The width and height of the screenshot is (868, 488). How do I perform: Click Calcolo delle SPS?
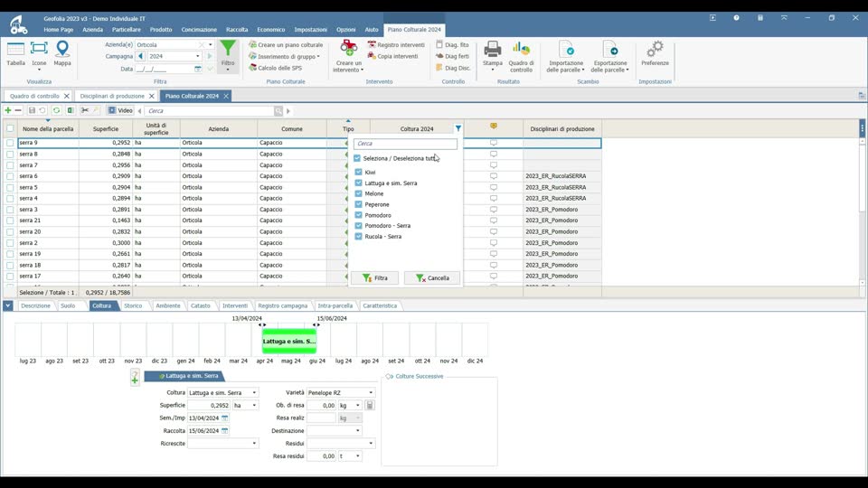275,68
